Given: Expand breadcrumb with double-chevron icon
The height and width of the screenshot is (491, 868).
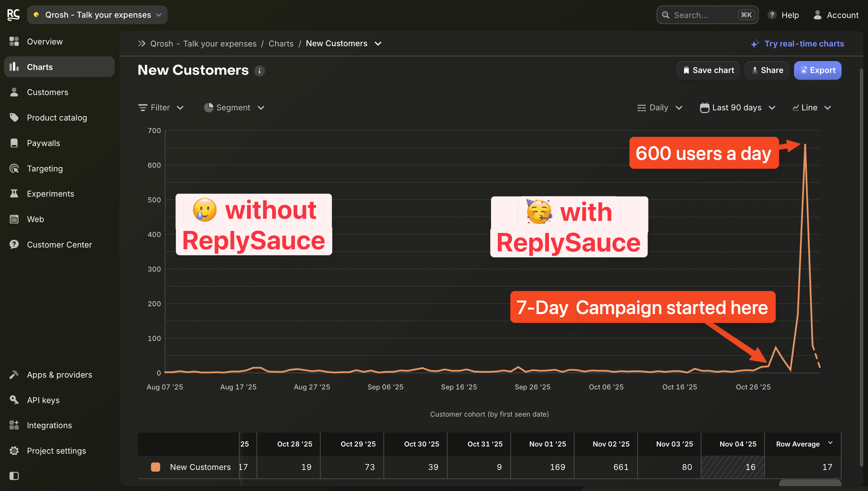Looking at the screenshot, I should [x=141, y=43].
